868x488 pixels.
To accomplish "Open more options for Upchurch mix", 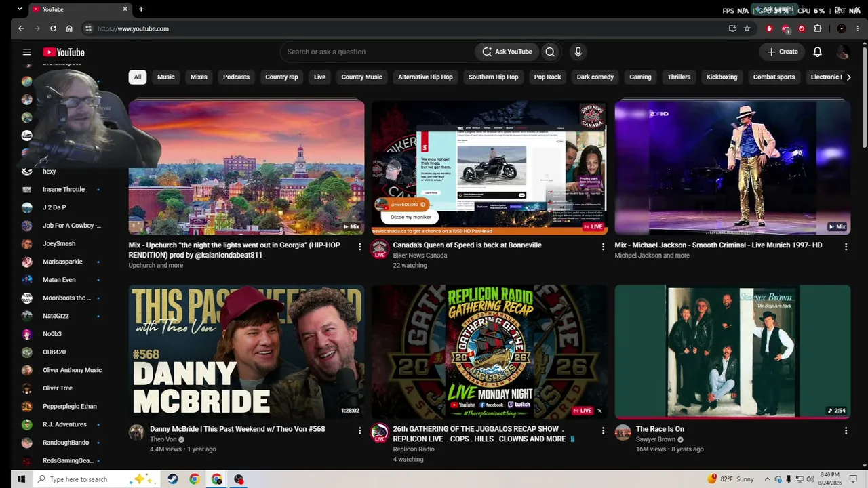I will click(x=359, y=247).
